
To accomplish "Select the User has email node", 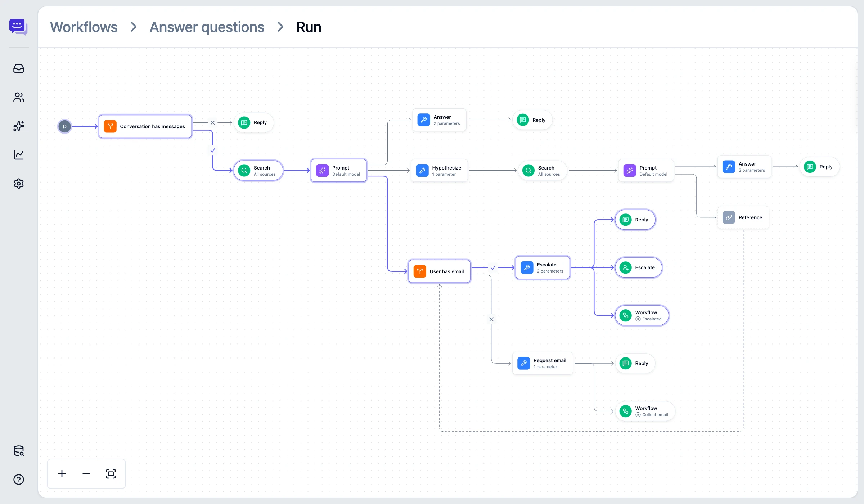I will pos(440,271).
